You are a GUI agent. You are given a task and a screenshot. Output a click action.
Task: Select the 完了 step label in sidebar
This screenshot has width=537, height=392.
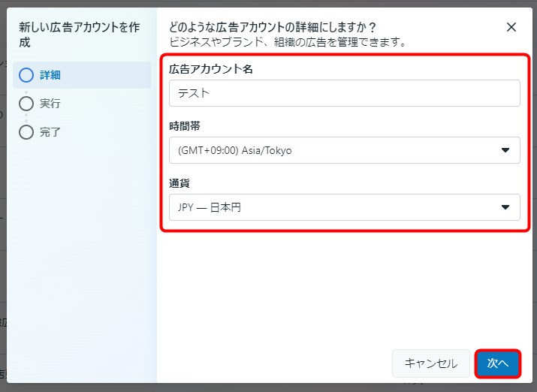click(50, 132)
